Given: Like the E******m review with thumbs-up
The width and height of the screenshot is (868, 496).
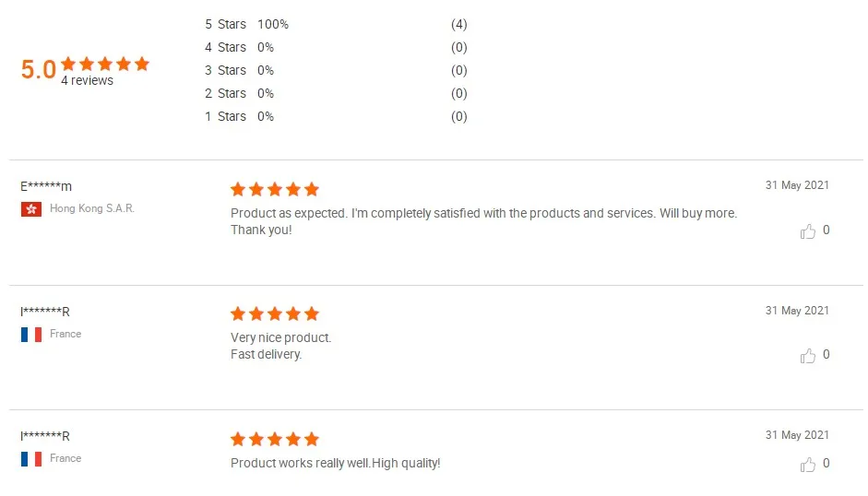Looking at the screenshot, I should click(x=808, y=231).
